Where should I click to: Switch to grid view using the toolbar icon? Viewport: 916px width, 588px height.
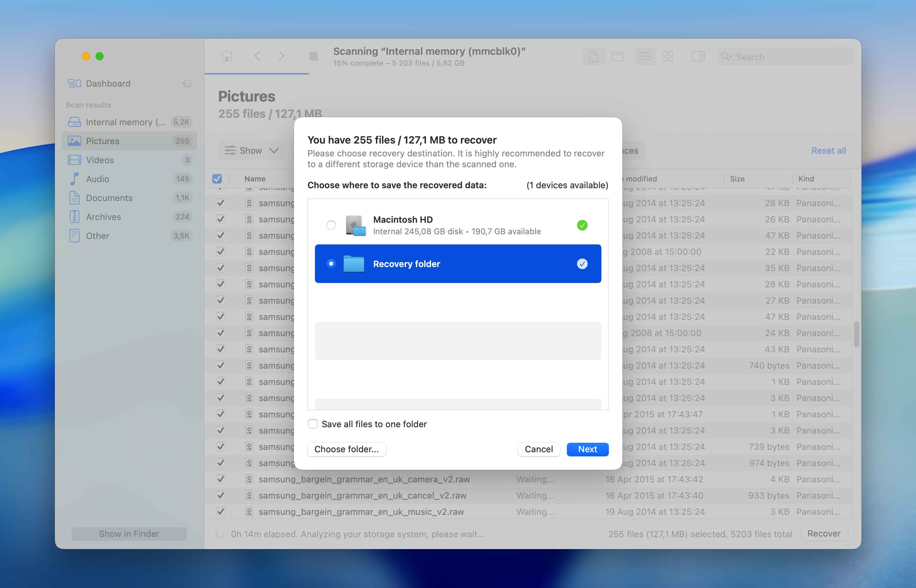[x=668, y=56]
